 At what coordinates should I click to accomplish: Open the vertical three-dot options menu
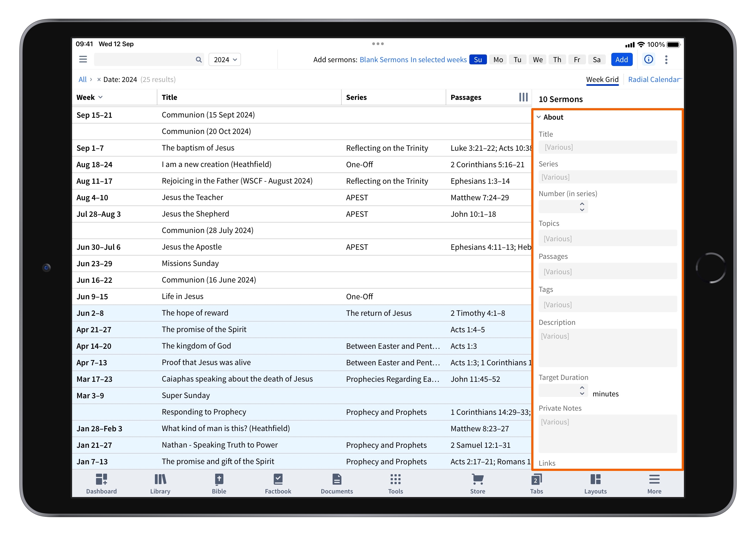tap(666, 60)
